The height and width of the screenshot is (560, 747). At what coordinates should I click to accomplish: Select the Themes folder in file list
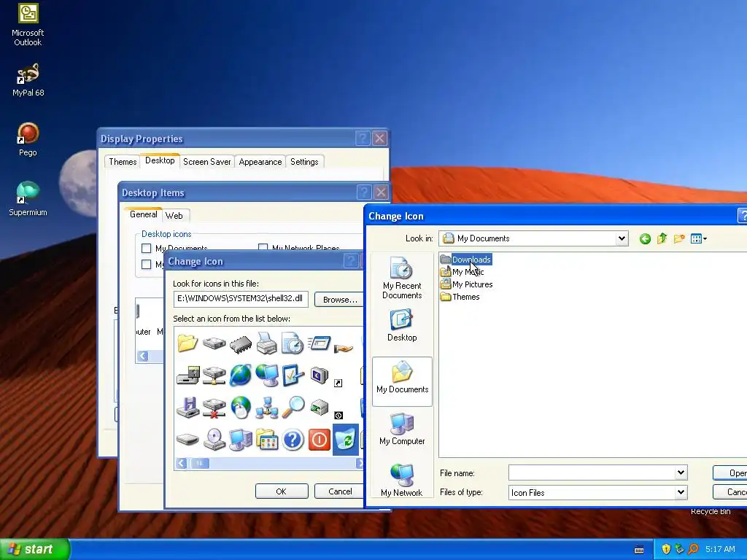pos(460,297)
